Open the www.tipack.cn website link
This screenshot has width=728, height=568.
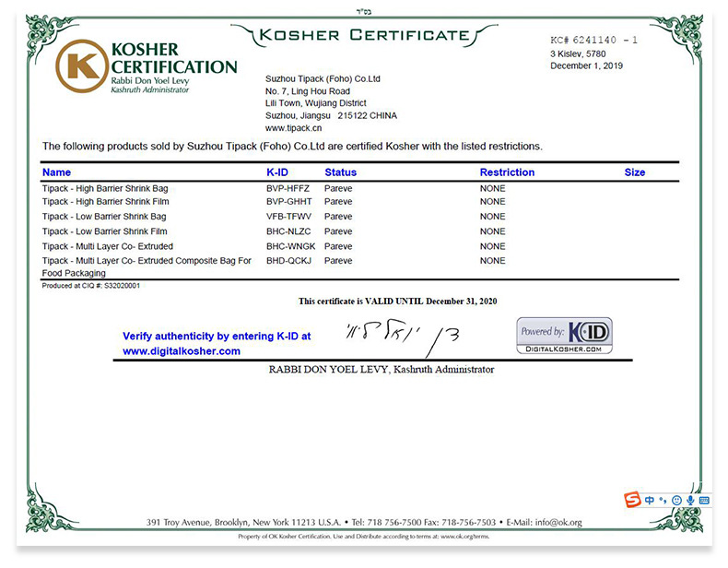pyautogui.click(x=293, y=128)
